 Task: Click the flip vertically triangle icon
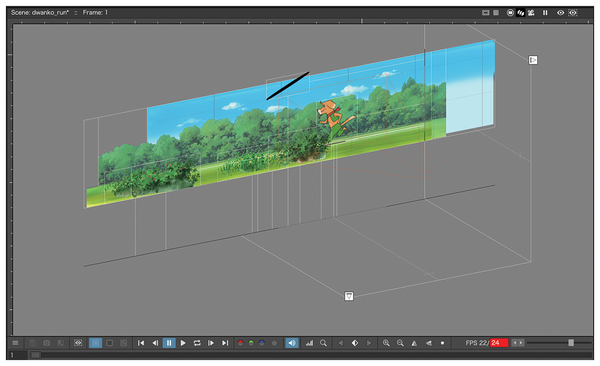coord(429,343)
